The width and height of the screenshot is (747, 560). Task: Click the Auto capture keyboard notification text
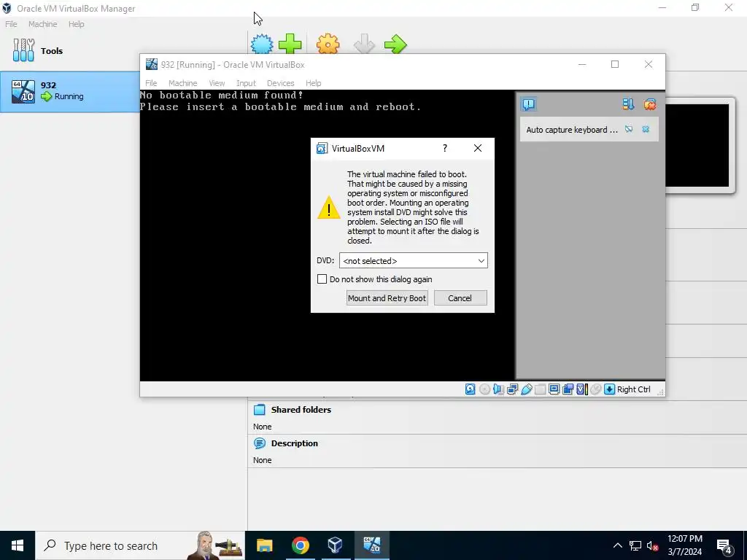point(572,130)
